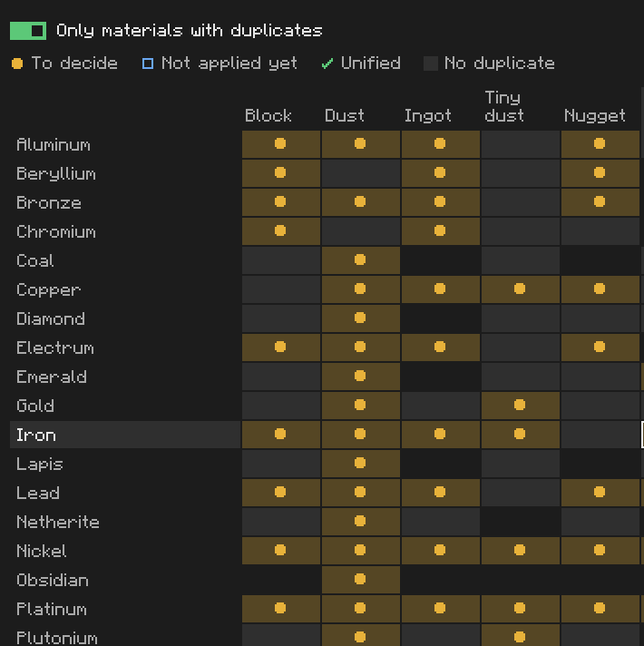
Task: Select the Electrum material row
Action: (125, 347)
